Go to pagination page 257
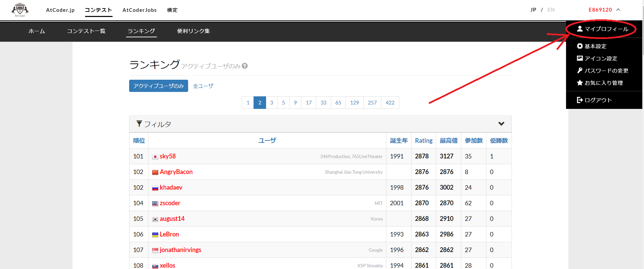644x269 pixels. pyautogui.click(x=372, y=102)
